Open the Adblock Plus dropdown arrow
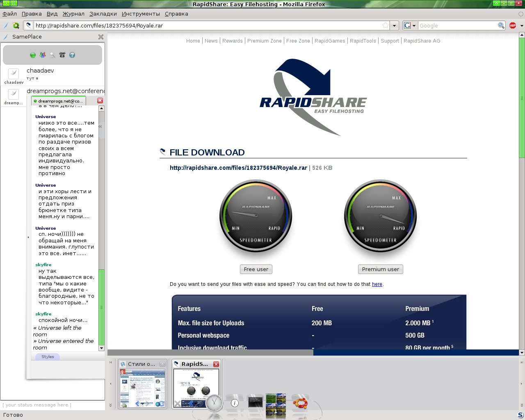 click(522, 25)
